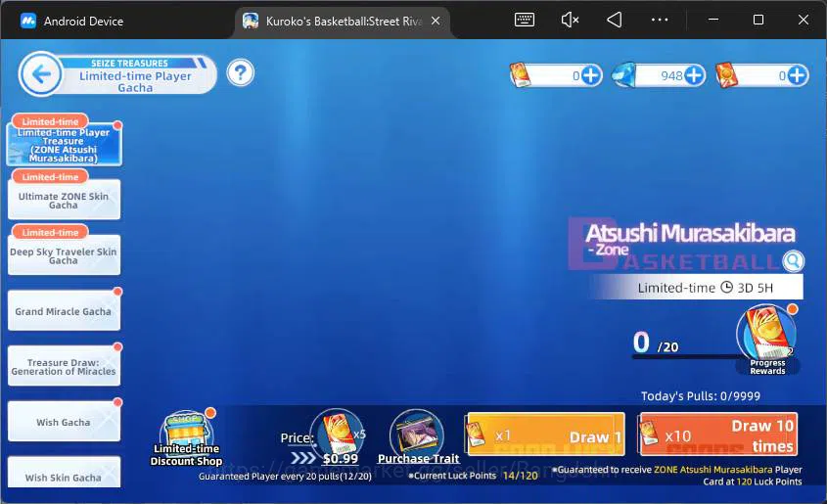Select Ultimate ZONE Skin Gacha tab
Viewport: 827px width, 504px height.
(x=64, y=201)
